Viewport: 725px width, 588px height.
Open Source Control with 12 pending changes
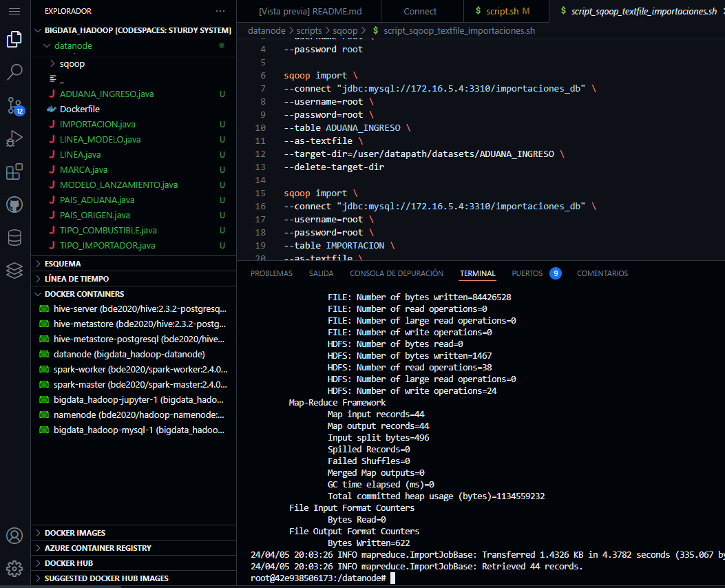click(14, 105)
